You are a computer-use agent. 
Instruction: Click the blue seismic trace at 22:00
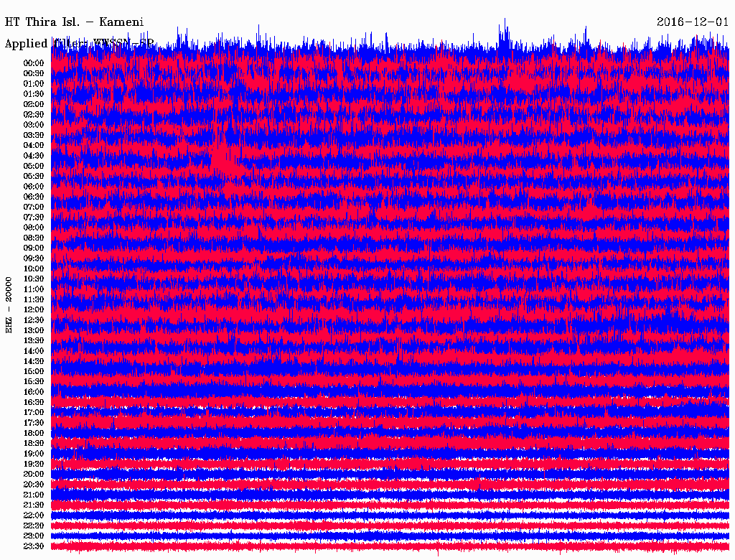pos(390,515)
